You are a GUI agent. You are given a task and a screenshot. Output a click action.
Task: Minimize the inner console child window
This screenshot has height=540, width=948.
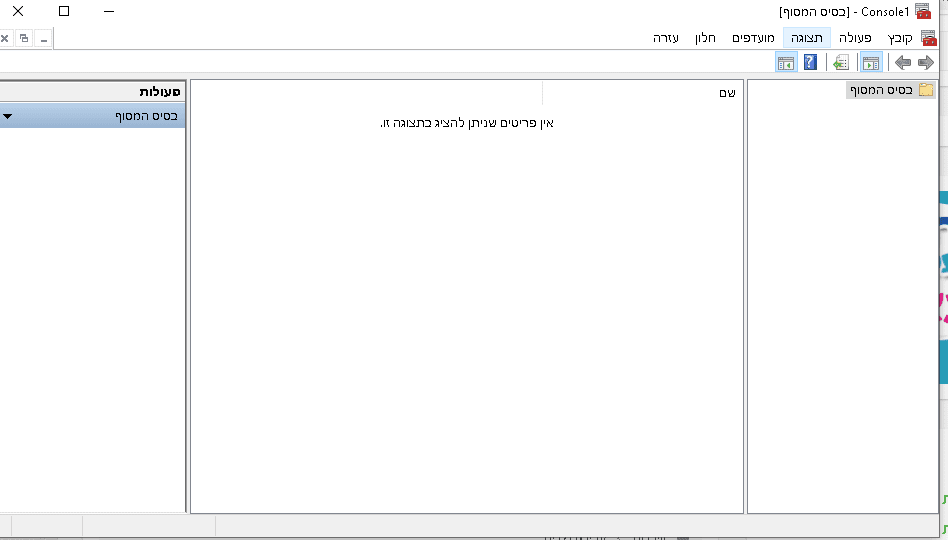[x=44, y=39]
